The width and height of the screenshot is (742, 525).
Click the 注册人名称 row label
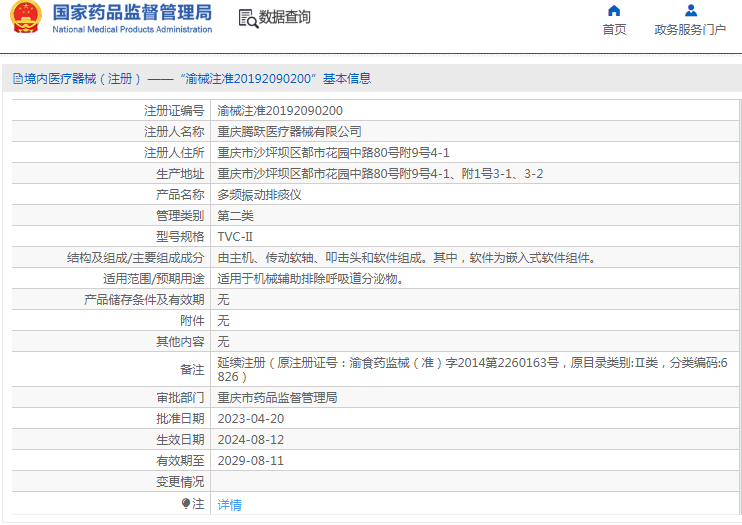click(x=174, y=132)
